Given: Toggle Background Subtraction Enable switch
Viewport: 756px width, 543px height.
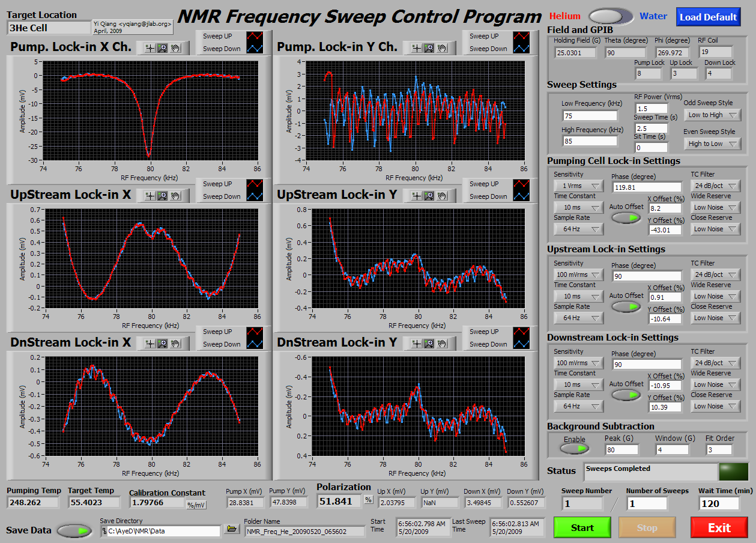Looking at the screenshot, I should (x=575, y=448).
